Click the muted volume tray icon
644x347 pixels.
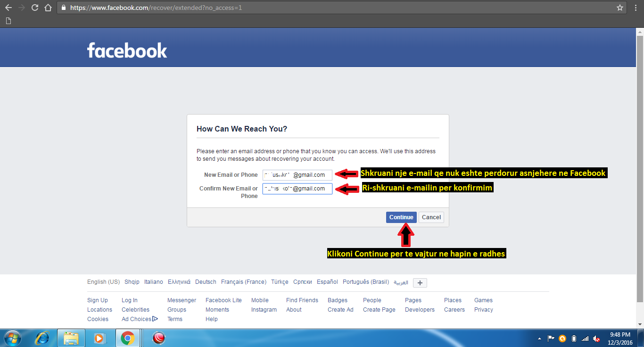point(596,339)
